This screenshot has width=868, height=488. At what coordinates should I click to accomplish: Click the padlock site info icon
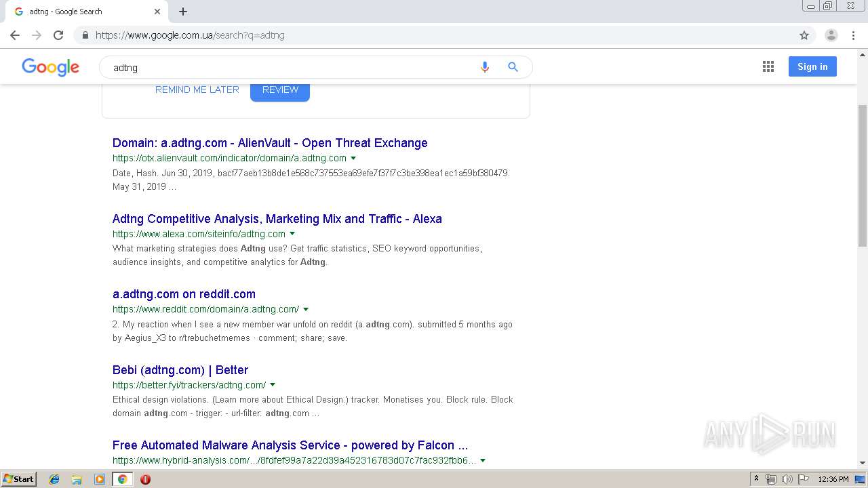coord(85,35)
